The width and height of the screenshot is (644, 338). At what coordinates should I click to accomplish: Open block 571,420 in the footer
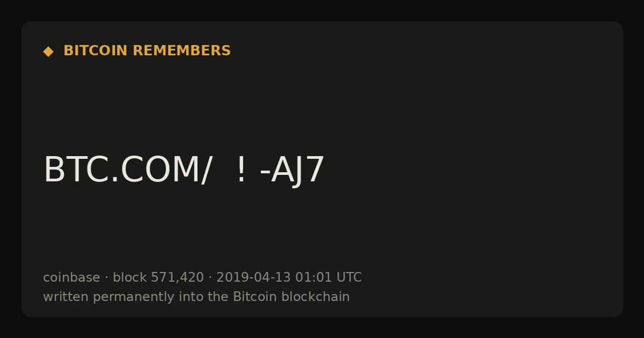point(158,277)
